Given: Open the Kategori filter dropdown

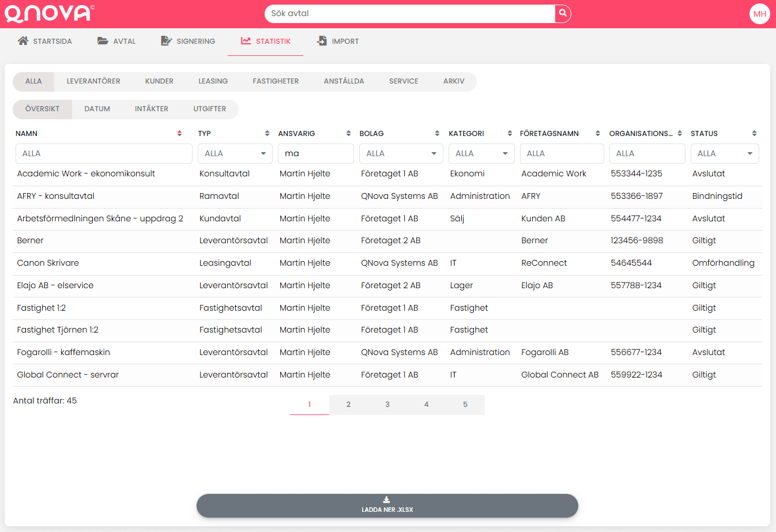Looking at the screenshot, I should coord(481,153).
